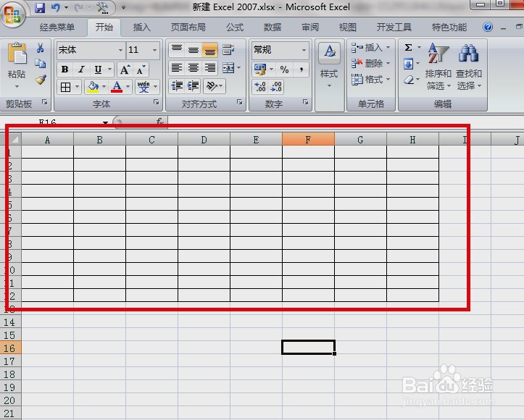Toggle italic formatting
The height and width of the screenshot is (420, 524).
point(81,70)
